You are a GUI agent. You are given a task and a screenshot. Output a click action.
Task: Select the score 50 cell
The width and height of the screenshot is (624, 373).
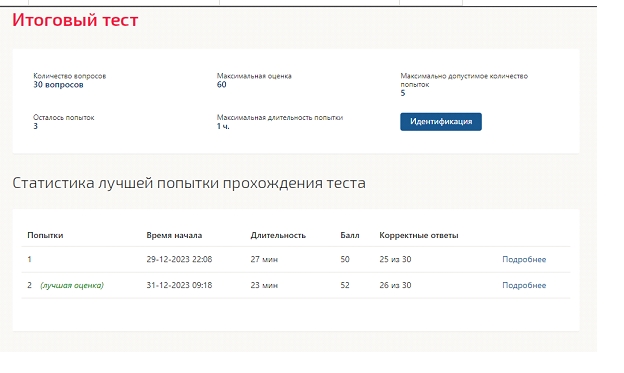345,260
